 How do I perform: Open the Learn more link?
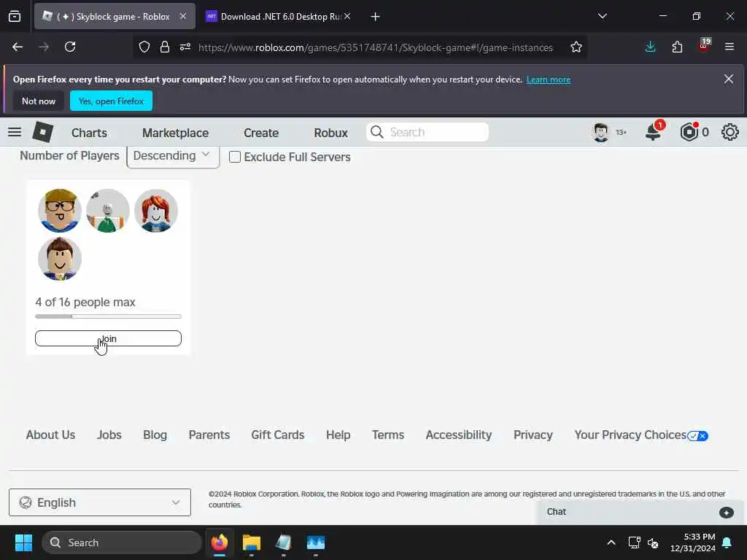click(549, 79)
